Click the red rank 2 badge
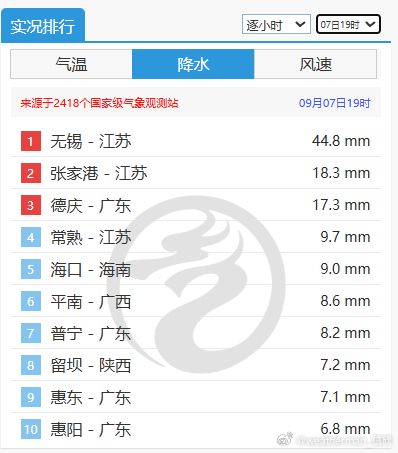 [x=31, y=173]
